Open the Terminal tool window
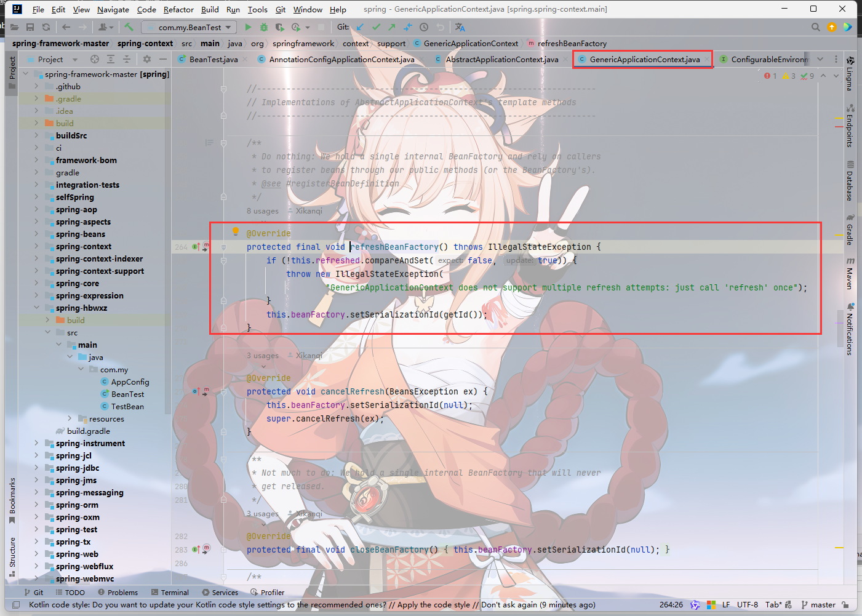The image size is (862, 616). pos(170,592)
